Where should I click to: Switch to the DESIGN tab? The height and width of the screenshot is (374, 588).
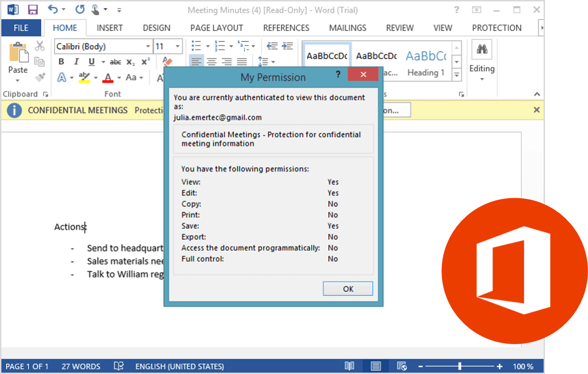157,28
